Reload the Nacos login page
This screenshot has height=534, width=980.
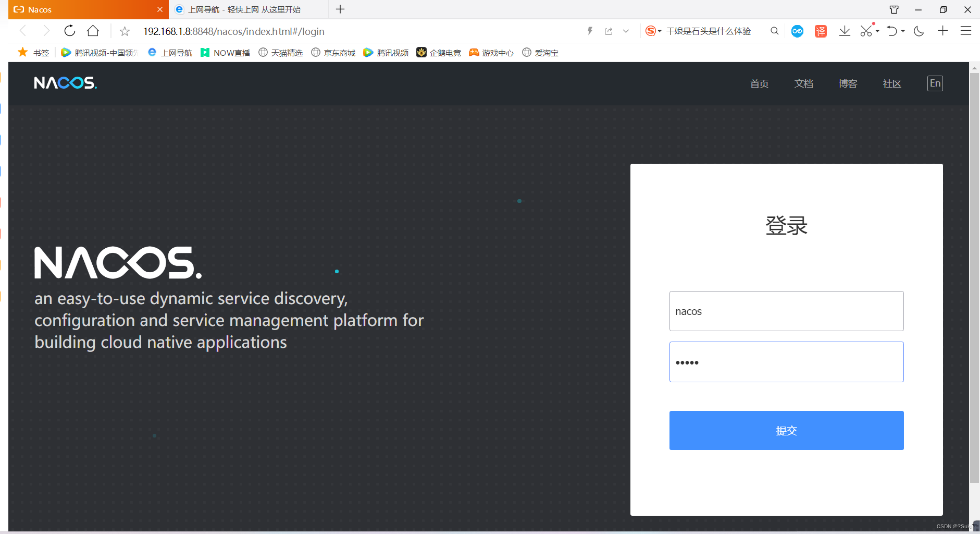tap(70, 31)
